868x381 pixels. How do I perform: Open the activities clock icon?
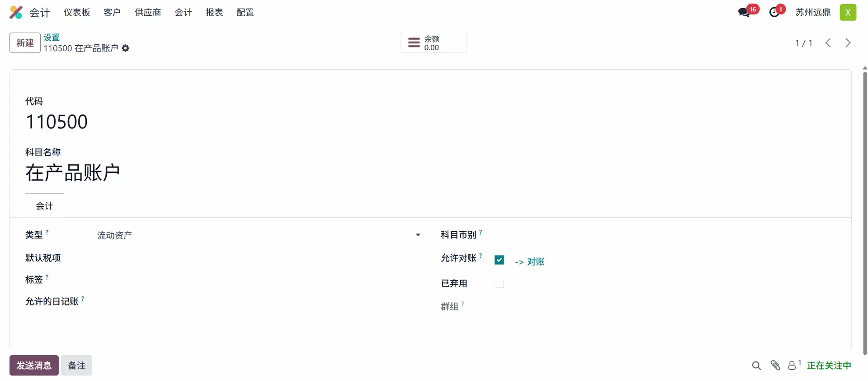tap(774, 12)
